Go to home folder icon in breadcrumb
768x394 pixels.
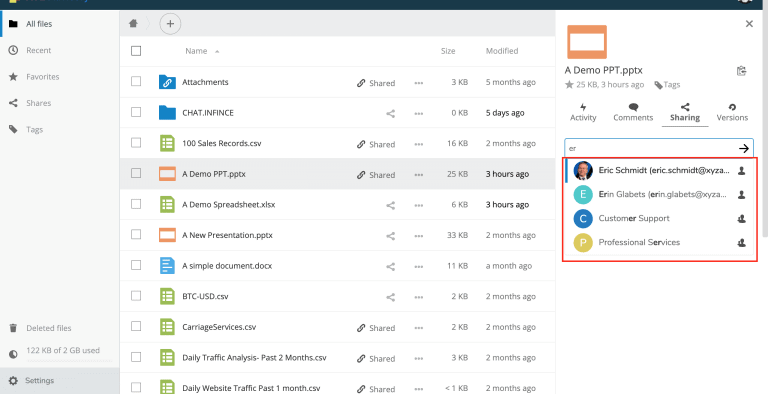tap(133, 24)
